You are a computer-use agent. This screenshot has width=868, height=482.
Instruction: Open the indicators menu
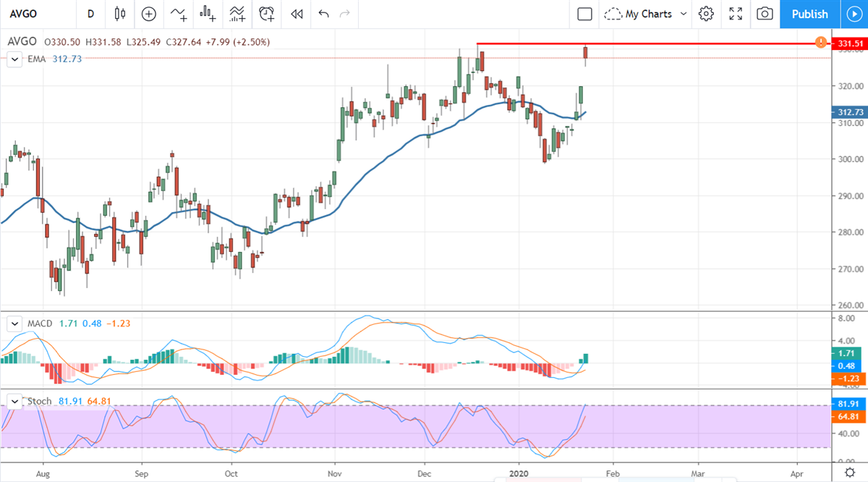click(178, 14)
